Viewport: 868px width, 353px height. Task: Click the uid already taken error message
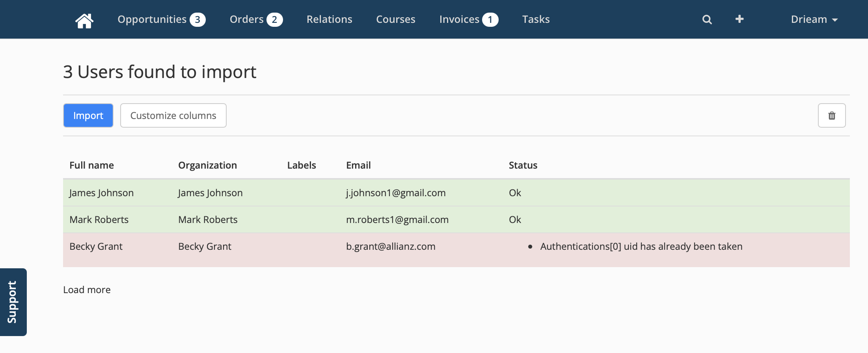(x=641, y=246)
